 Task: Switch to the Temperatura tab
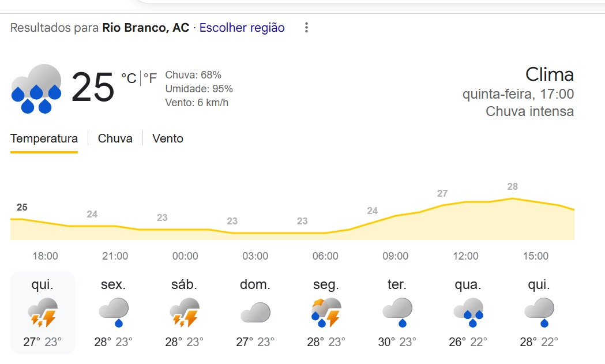[44, 138]
